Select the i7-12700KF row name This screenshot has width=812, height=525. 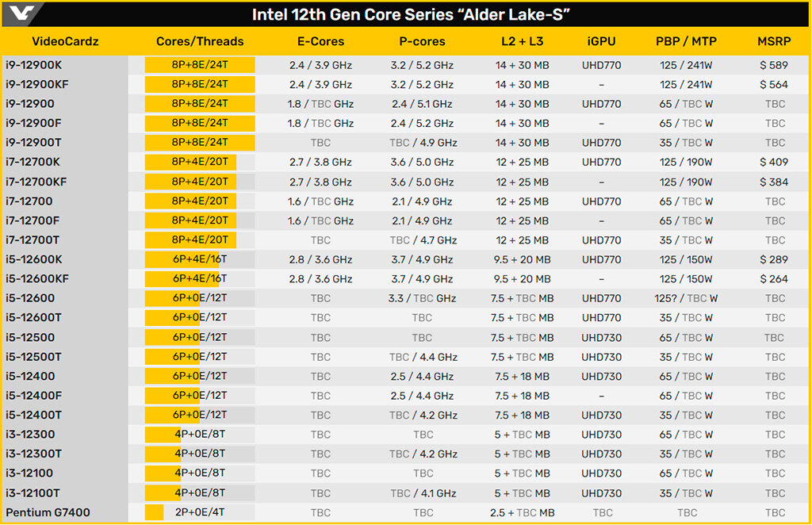tap(36, 182)
